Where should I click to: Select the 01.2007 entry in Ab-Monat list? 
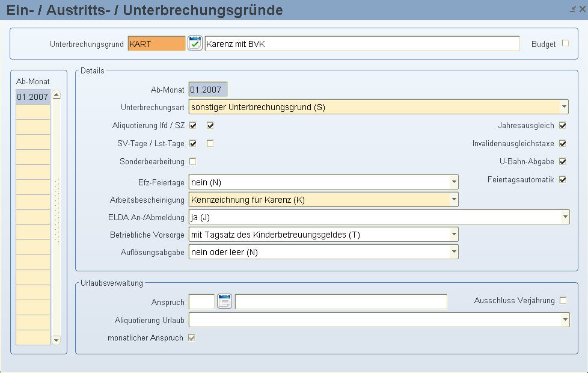point(32,97)
